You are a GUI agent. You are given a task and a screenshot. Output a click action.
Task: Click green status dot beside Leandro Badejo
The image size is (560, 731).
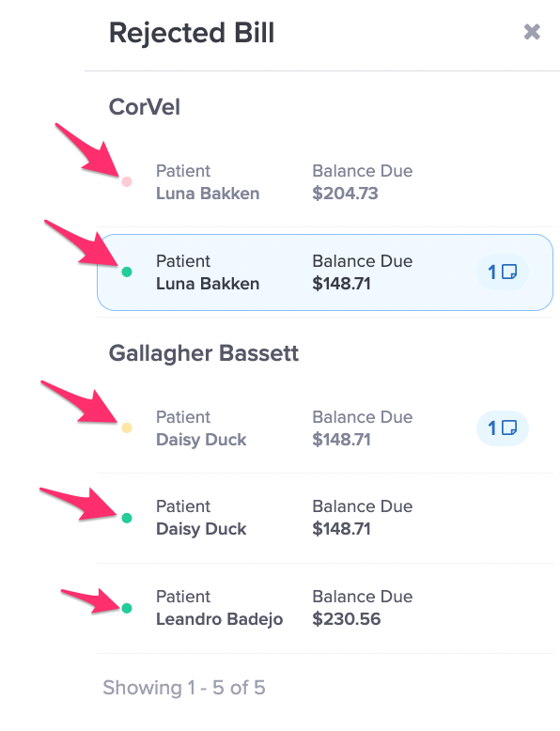coord(126,608)
